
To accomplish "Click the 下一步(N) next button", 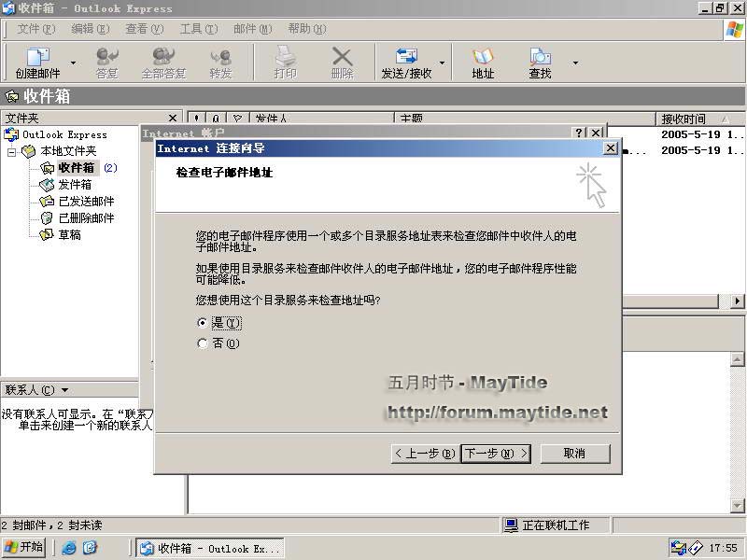I will pos(496,454).
